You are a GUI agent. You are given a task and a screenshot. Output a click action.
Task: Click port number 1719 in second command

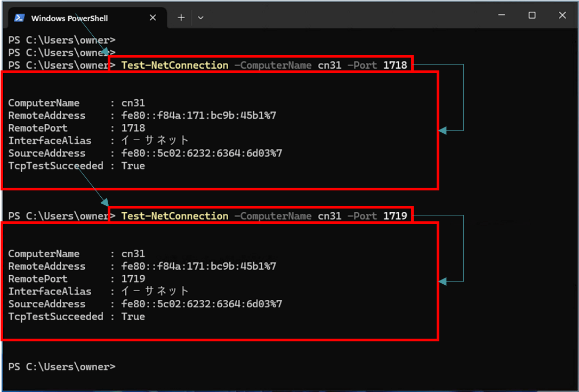coord(395,216)
